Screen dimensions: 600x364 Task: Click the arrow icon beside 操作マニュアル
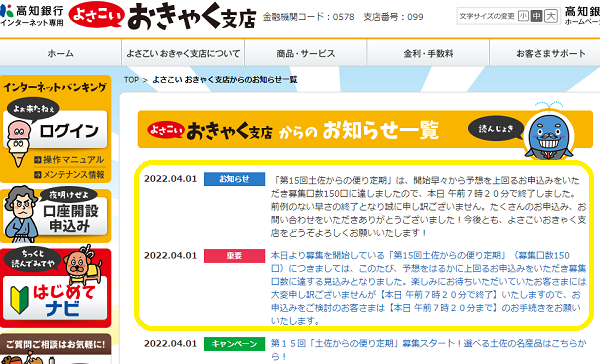pyautogui.click(x=38, y=160)
